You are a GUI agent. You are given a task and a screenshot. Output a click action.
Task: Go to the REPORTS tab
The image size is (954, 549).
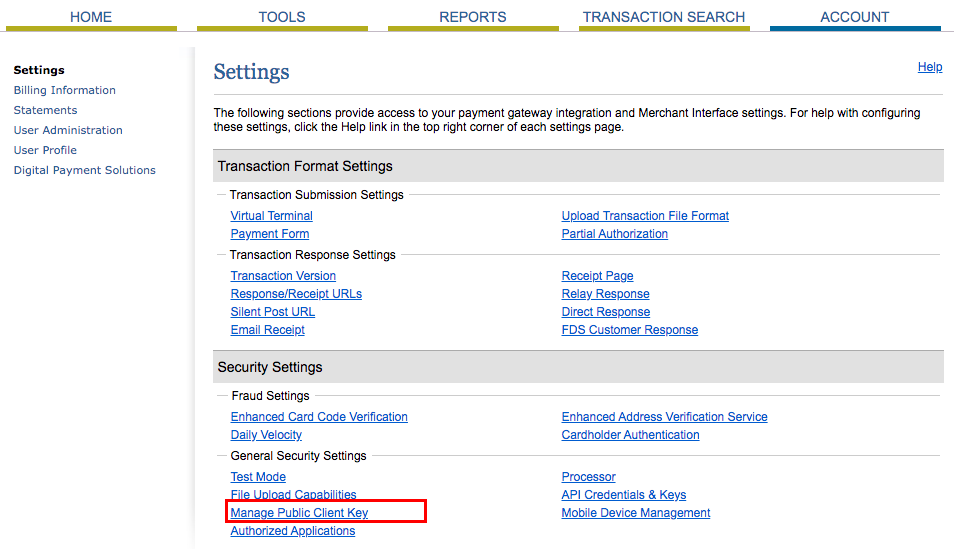click(x=473, y=17)
